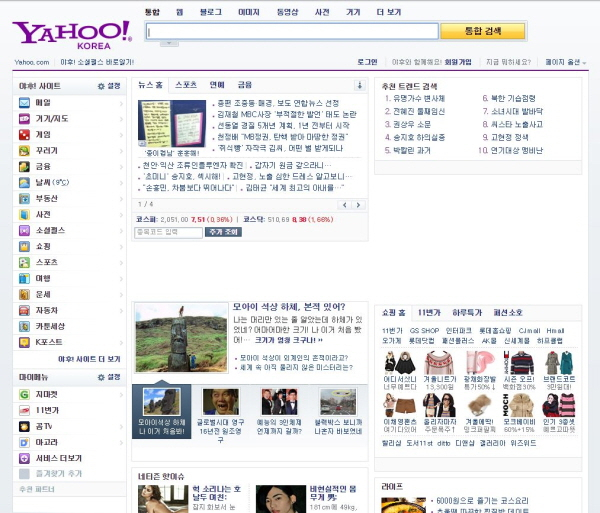Image resolution: width=600 pixels, height=513 pixels.
Task: Click the purple social pulse icon
Action: 24,230
